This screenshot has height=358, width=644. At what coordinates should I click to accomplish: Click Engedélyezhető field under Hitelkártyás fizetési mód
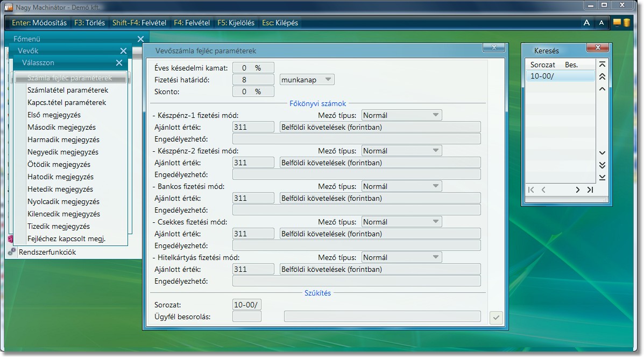click(357, 281)
